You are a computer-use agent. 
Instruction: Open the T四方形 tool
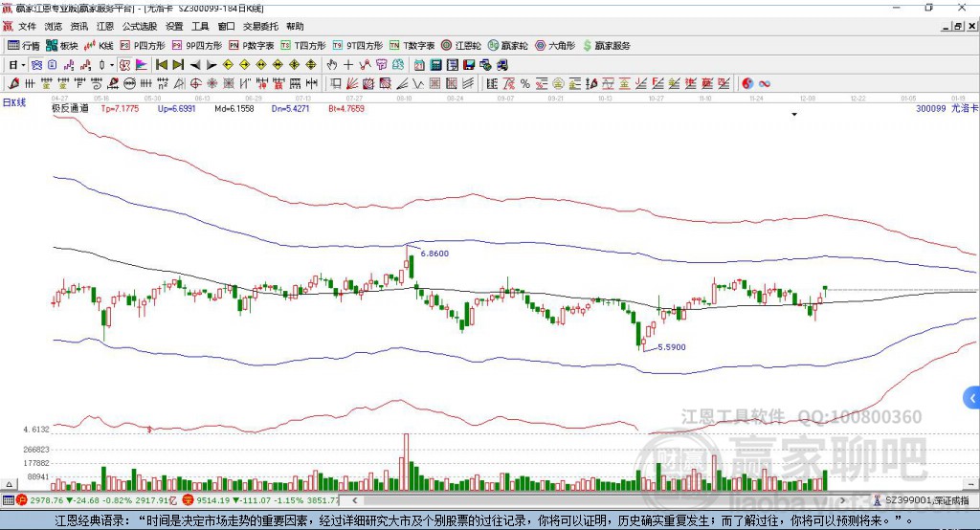coord(303,46)
